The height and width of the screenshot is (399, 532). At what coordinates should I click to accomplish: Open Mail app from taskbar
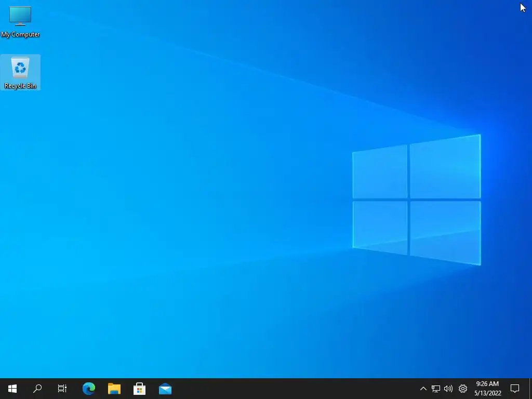(x=165, y=389)
